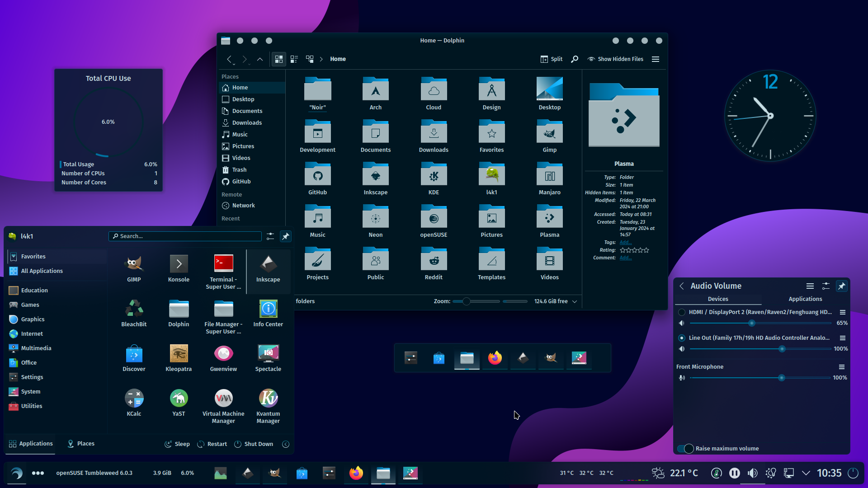The image size is (868, 488).
Task: Mute the HDMI / DisplayPort 2 device
Action: click(x=682, y=323)
